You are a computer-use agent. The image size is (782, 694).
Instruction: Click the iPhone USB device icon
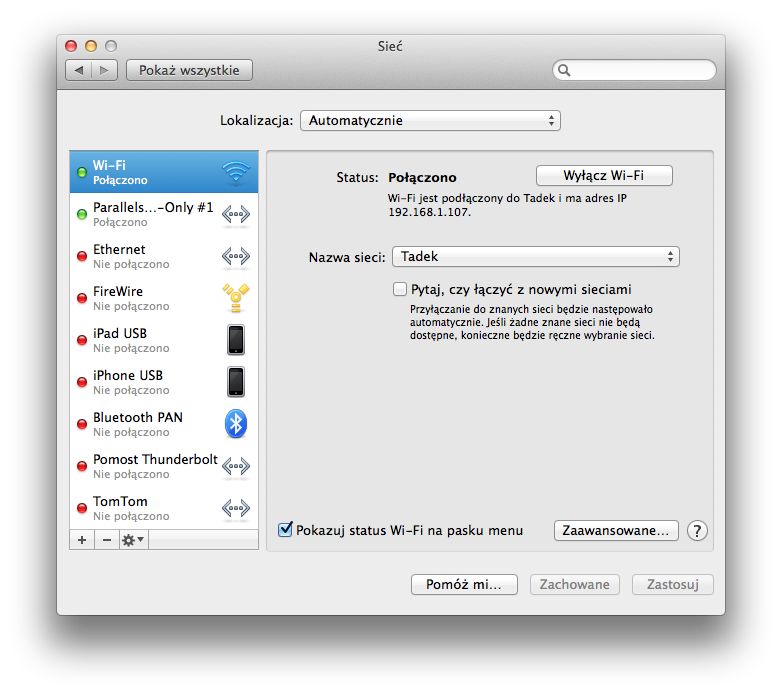point(235,382)
